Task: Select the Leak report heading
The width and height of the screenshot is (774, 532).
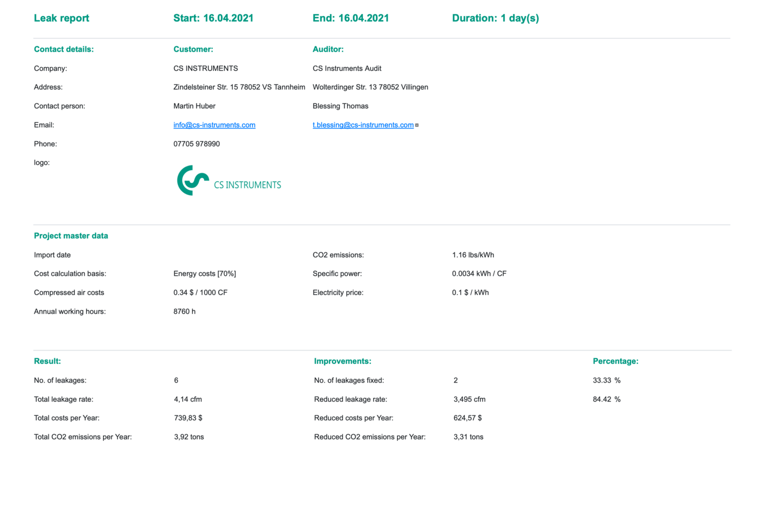Action: 61,18
